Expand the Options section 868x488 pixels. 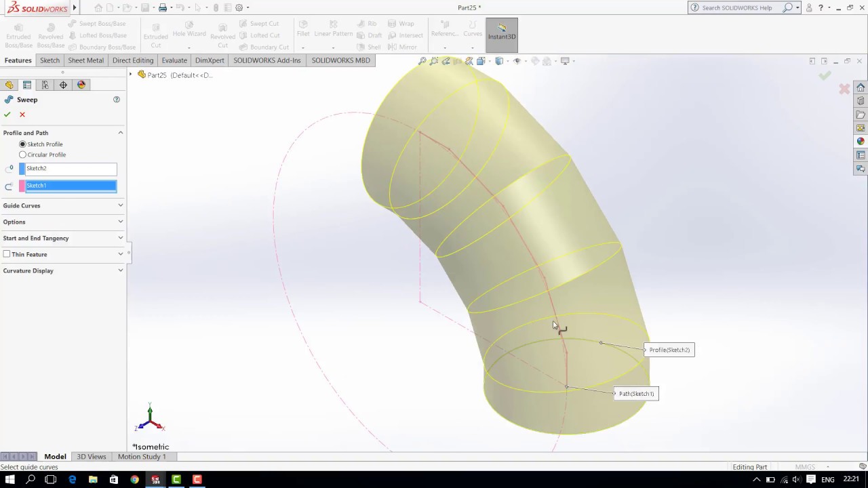click(x=121, y=222)
